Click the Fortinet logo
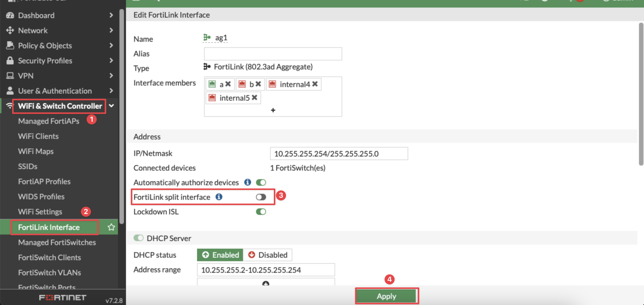Viewport: 644px width, 305px height. [63, 297]
